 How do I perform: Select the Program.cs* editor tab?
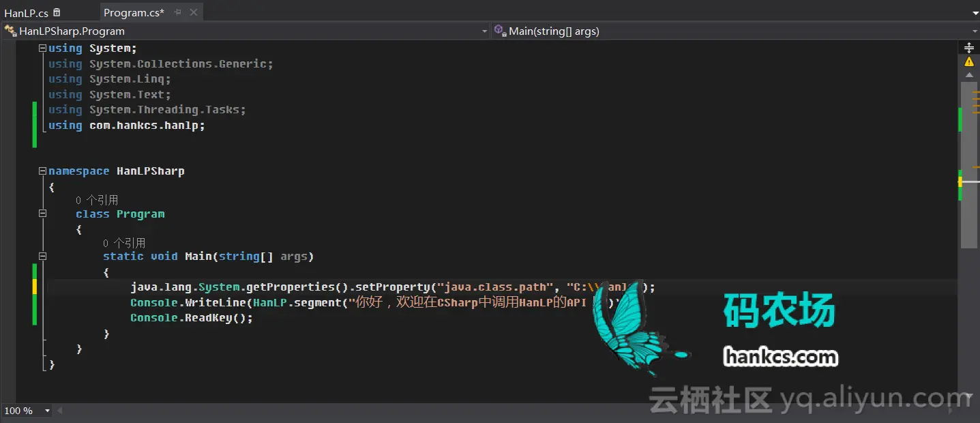(134, 12)
